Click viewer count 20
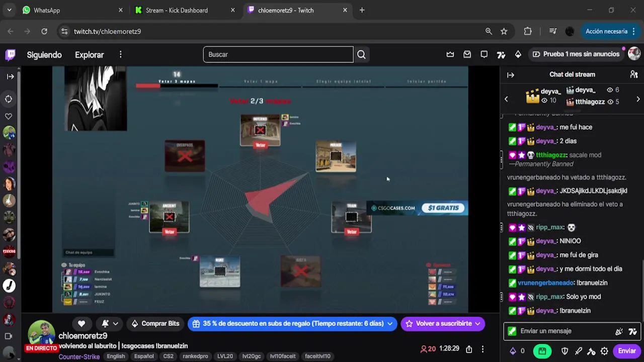The width and height of the screenshot is (644, 362). coord(428,349)
